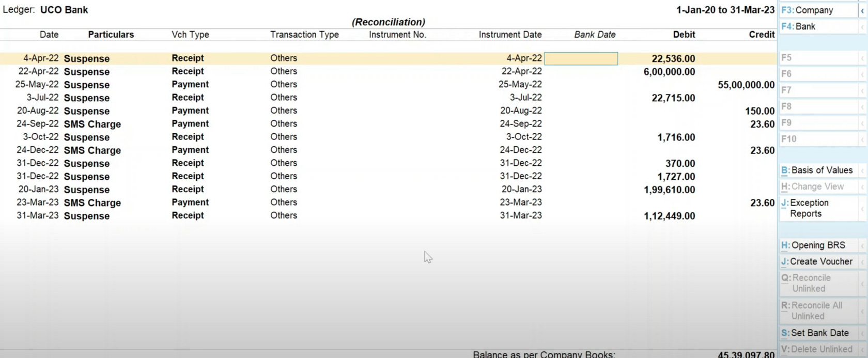Click the 6,00,000.00 debit amount

tap(669, 72)
